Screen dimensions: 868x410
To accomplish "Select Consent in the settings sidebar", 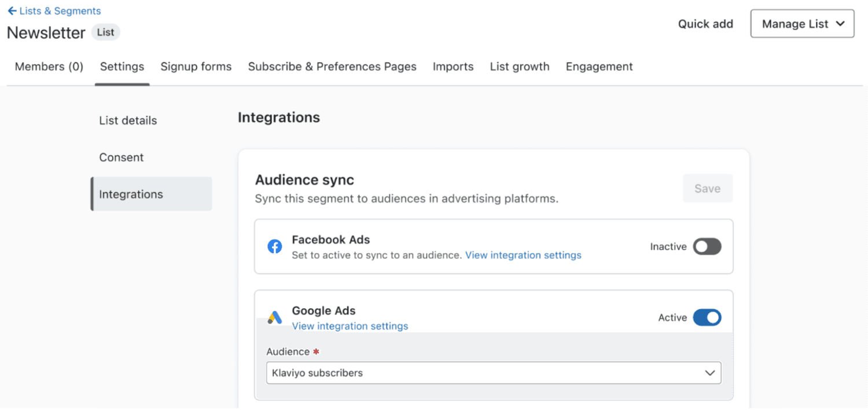I will click(x=122, y=158).
